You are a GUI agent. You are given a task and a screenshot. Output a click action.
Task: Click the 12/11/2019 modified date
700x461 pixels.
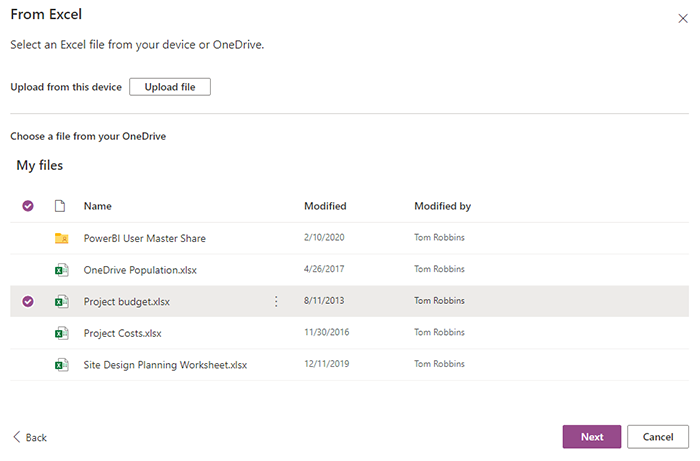coord(327,364)
